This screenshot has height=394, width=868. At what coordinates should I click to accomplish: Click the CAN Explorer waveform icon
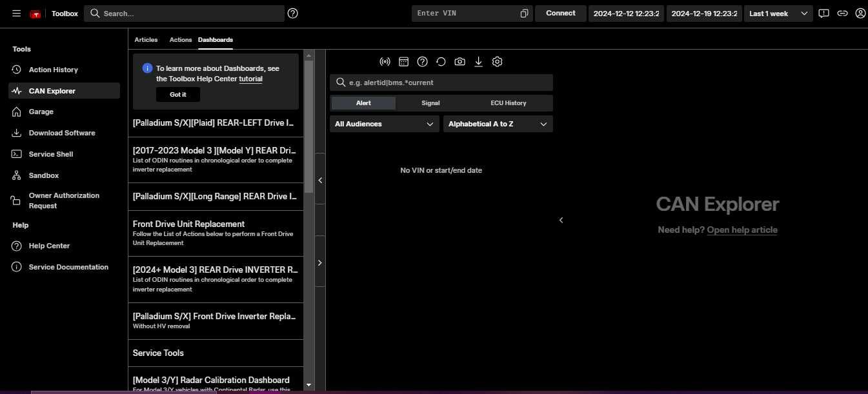point(17,91)
